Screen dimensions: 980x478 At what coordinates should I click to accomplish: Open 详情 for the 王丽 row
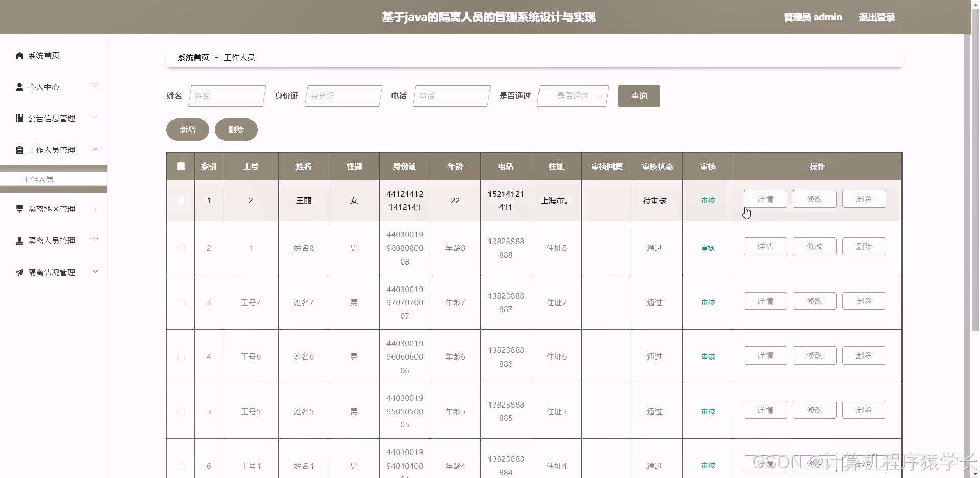point(765,199)
